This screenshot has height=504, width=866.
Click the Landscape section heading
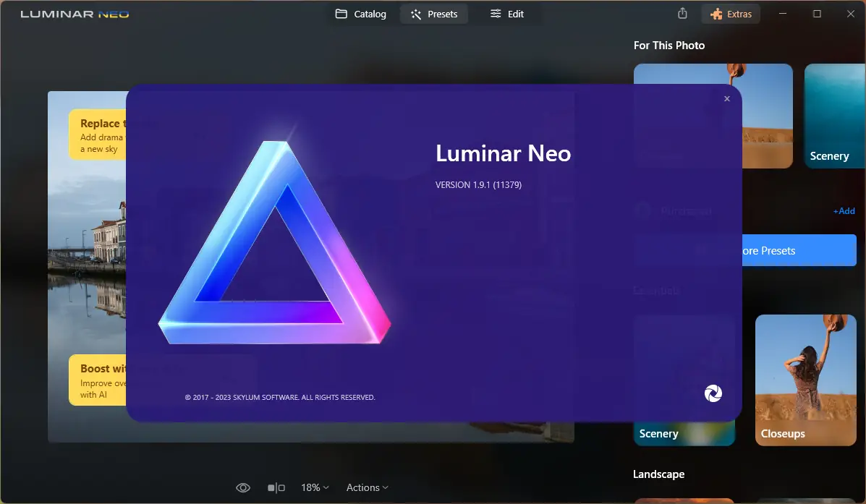point(659,474)
